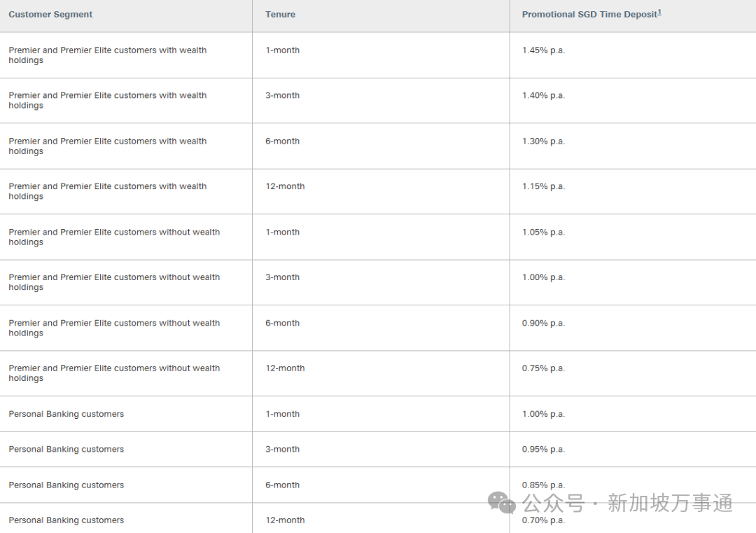
Task: Select 3-month tenure in Premier without-wealth 1.00% row
Action: [x=283, y=277]
